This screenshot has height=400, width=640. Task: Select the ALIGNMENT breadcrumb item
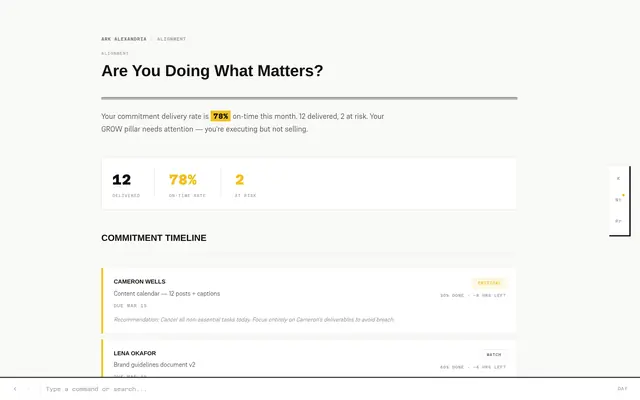(171, 39)
